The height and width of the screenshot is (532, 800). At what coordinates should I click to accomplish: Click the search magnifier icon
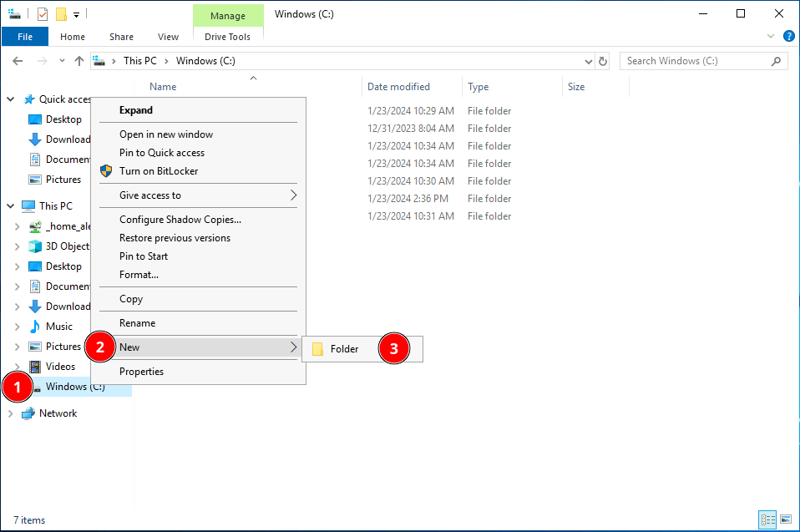coord(776,61)
